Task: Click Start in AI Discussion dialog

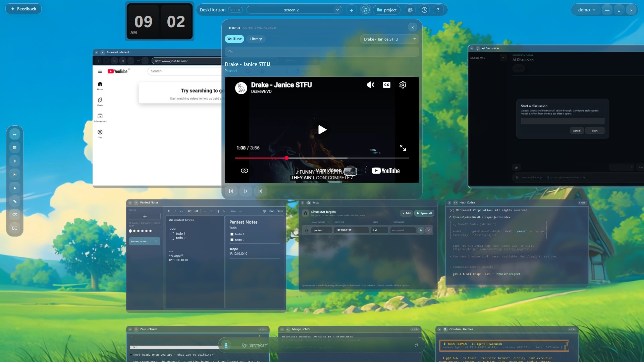Action: (x=595, y=131)
